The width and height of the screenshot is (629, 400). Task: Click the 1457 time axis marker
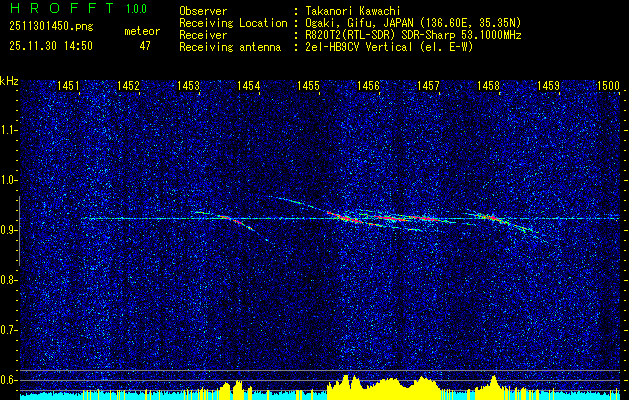click(x=428, y=85)
